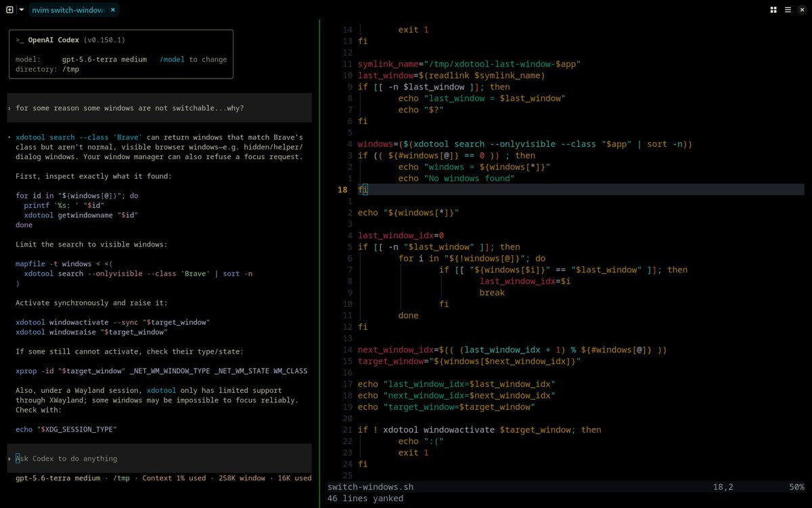Click the 'mapfile -t windows < <(' line
This screenshot has height=508, width=812.
pos(65,264)
